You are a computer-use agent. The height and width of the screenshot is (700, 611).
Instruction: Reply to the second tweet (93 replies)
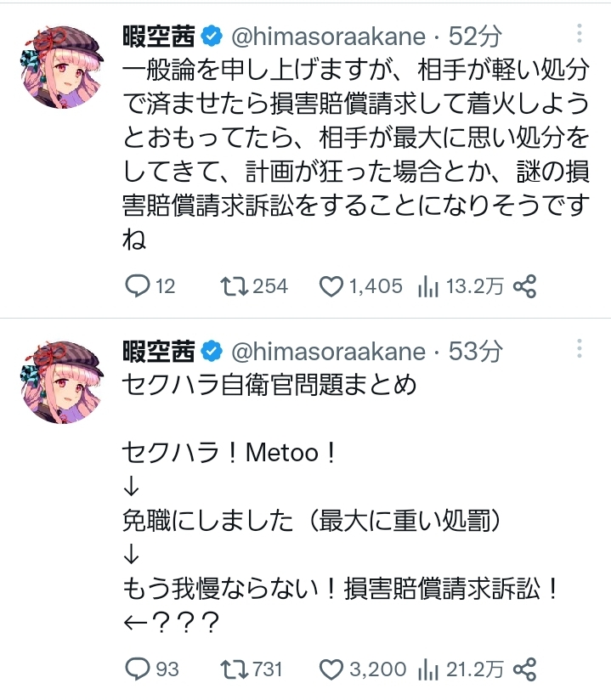pos(137,669)
